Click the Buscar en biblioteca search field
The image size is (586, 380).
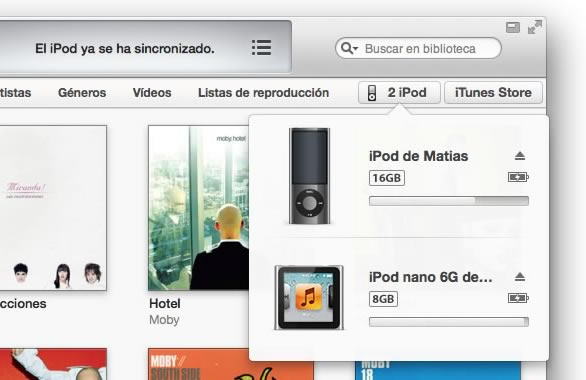click(x=418, y=48)
